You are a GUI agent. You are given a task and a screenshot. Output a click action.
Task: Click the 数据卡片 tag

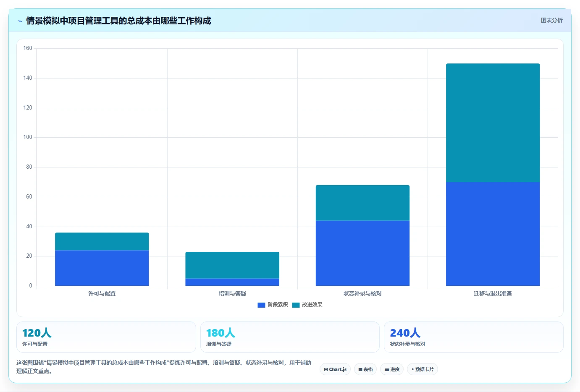pyautogui.click(x=423, y=369)
